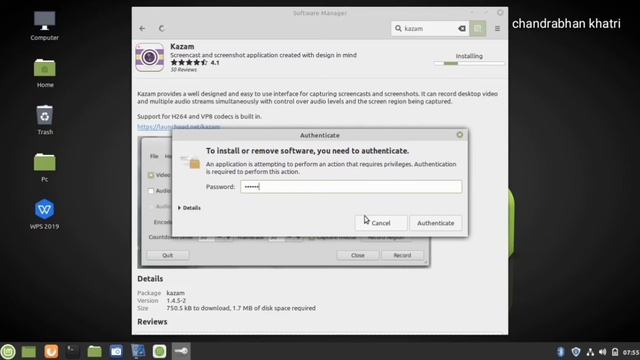The width and height of the screenshot is (640, 360).
Task: Click the 50 Reviews text
Action: coord(184,70)
